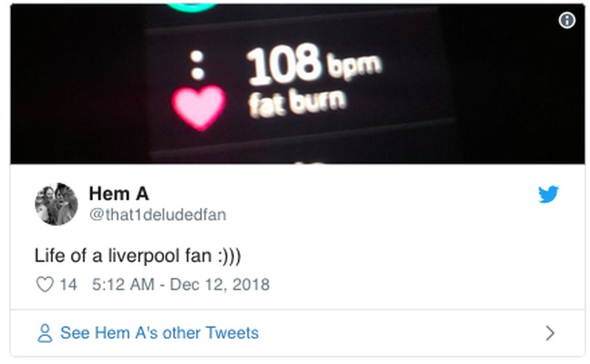Like the tweet using the heart icon
The image size is (590, 364).
pyautogui.click(x=44, y=284)
